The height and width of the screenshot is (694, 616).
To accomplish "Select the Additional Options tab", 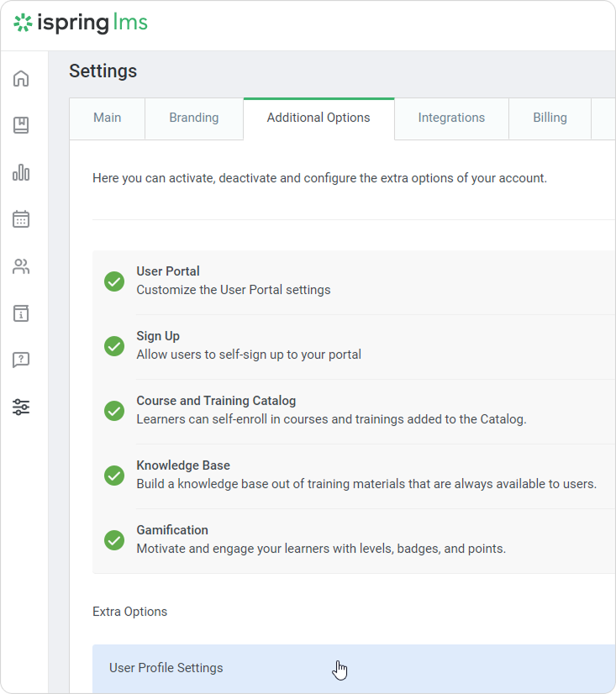I will pos(319,118).
